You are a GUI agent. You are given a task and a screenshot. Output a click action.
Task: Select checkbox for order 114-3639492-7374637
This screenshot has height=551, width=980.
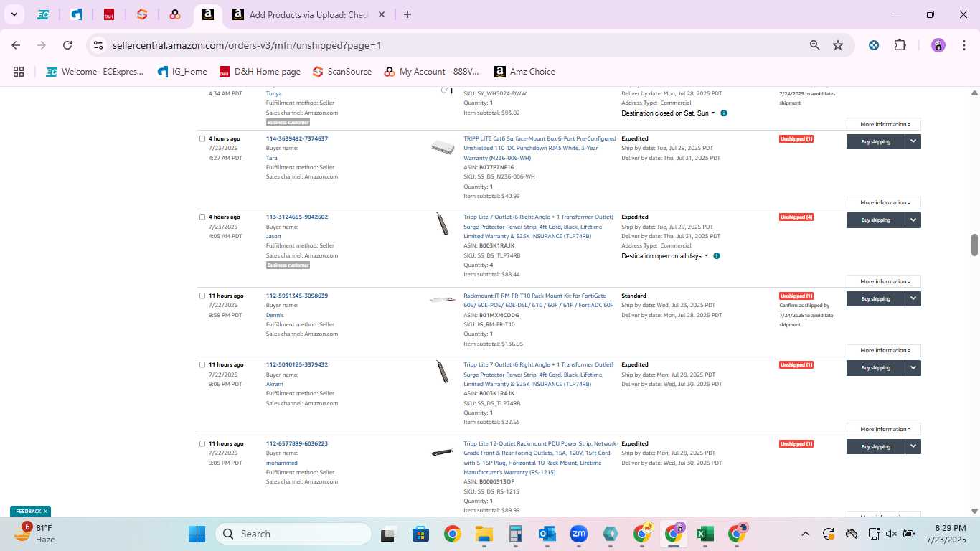pos(202,138)
